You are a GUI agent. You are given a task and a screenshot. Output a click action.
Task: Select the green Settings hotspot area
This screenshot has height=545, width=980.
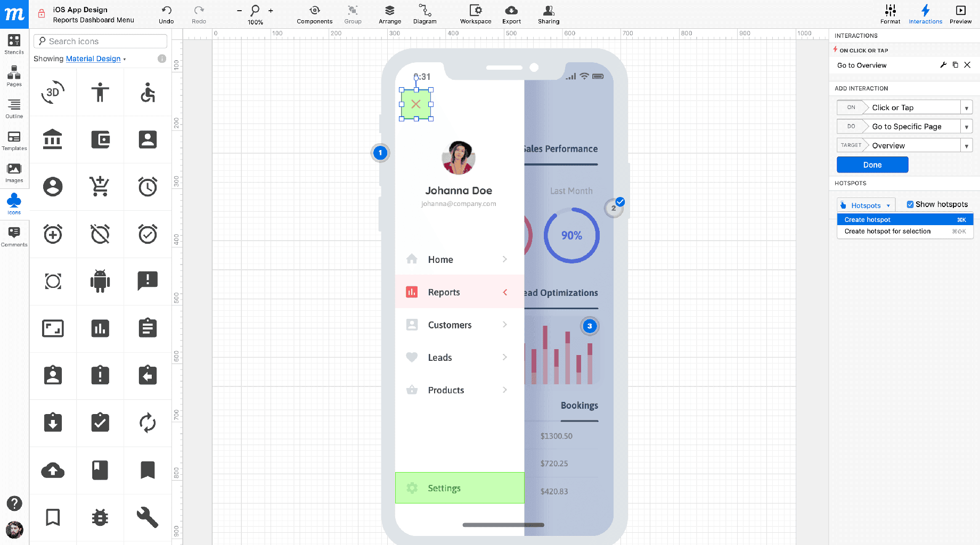(459, 488)
